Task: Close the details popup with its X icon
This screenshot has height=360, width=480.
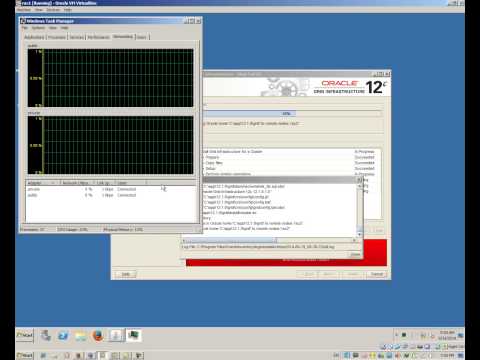Action: [x=359, y=180]
